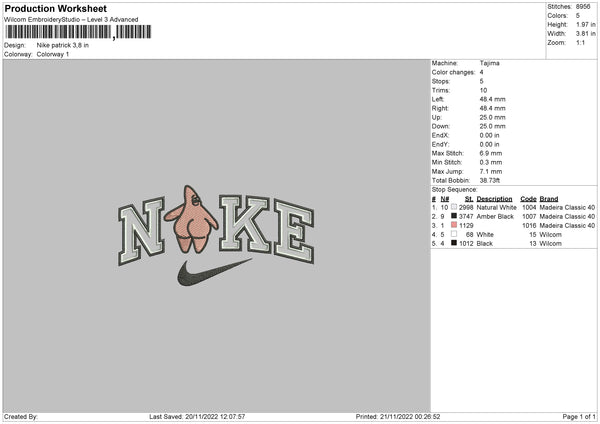The image size is (600, 424).
Task: Click stitch count '1012' in row 5
Action: 466,243
